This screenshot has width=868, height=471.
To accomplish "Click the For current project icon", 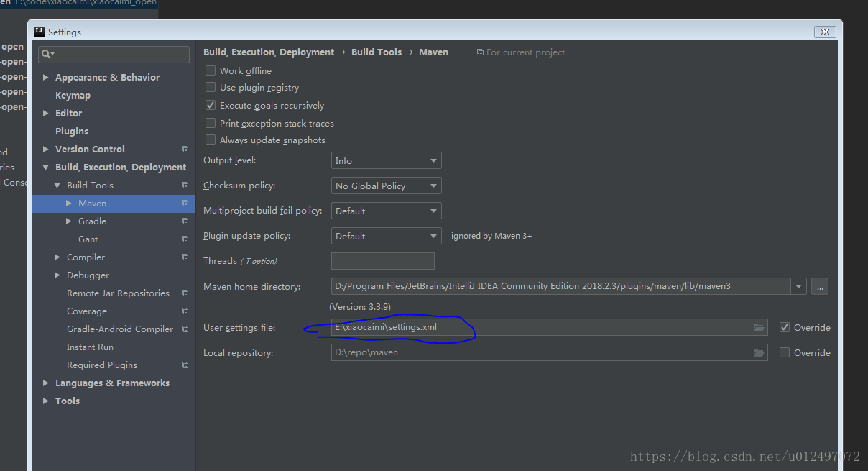I will click(480, 52).
